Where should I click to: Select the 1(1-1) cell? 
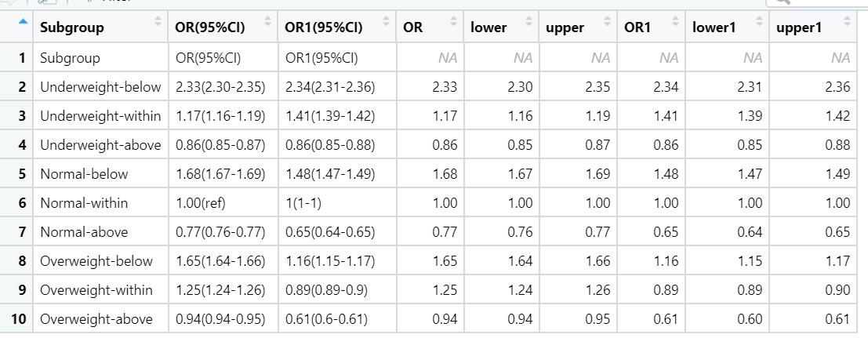[304, 203]
